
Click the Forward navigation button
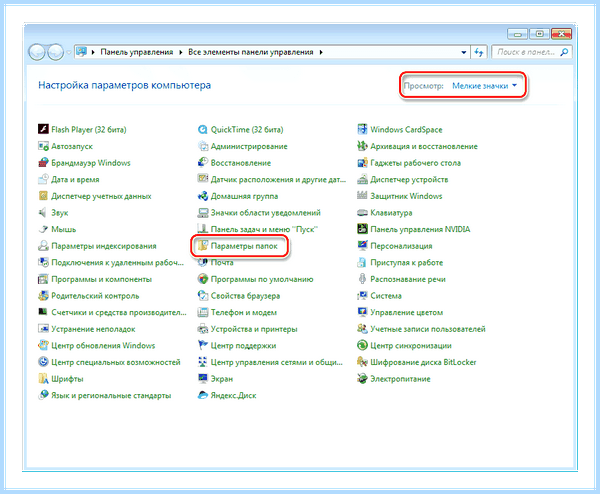click(55, 52)
